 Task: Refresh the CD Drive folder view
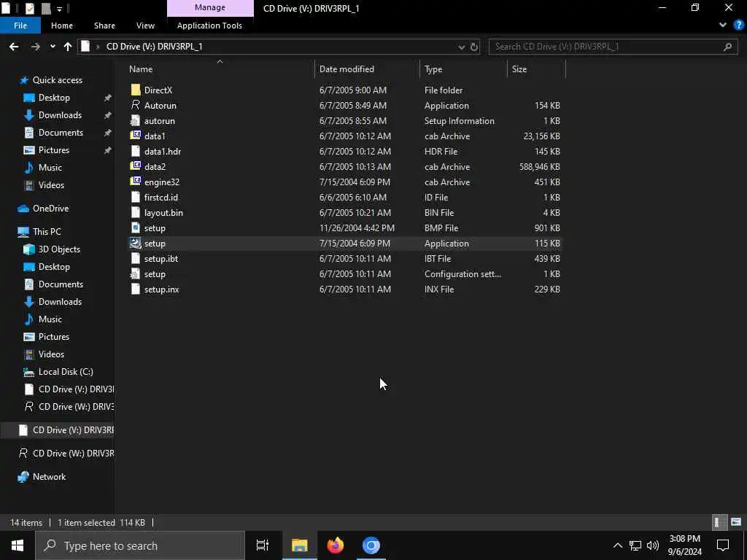(474, 47)
